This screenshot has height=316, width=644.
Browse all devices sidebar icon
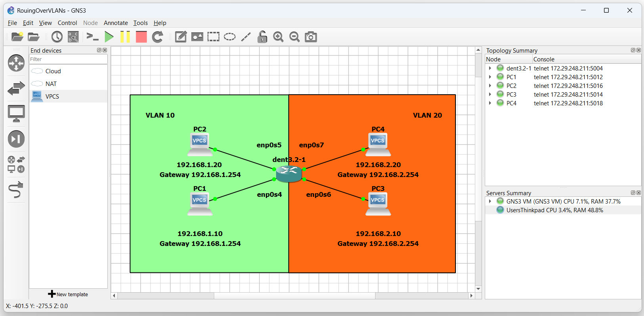[x=16, y=164]
